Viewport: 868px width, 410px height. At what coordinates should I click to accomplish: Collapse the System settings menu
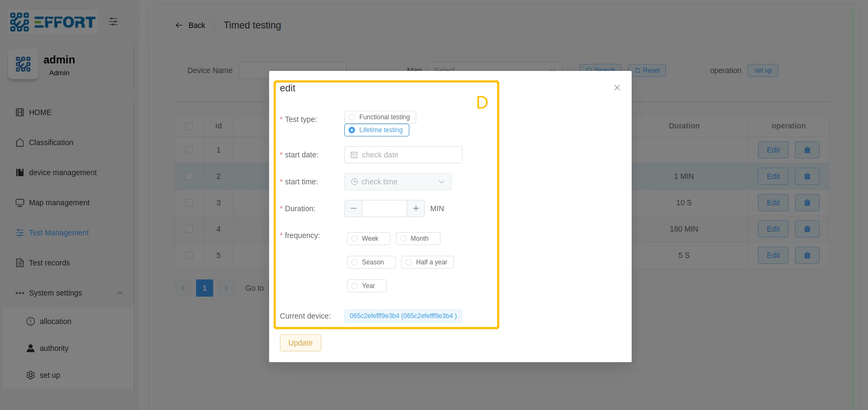(120, 293)
